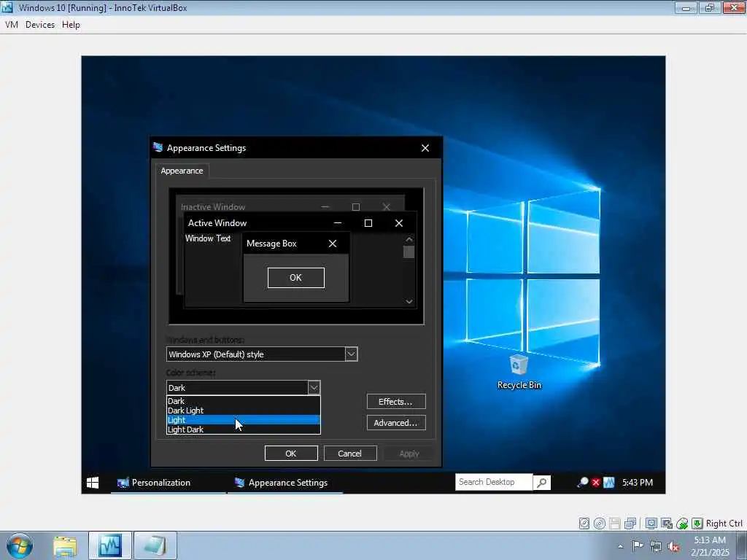Click the guest tray magnifier key icon
Viewport: 747px width, 560px height.
(582, 483)
